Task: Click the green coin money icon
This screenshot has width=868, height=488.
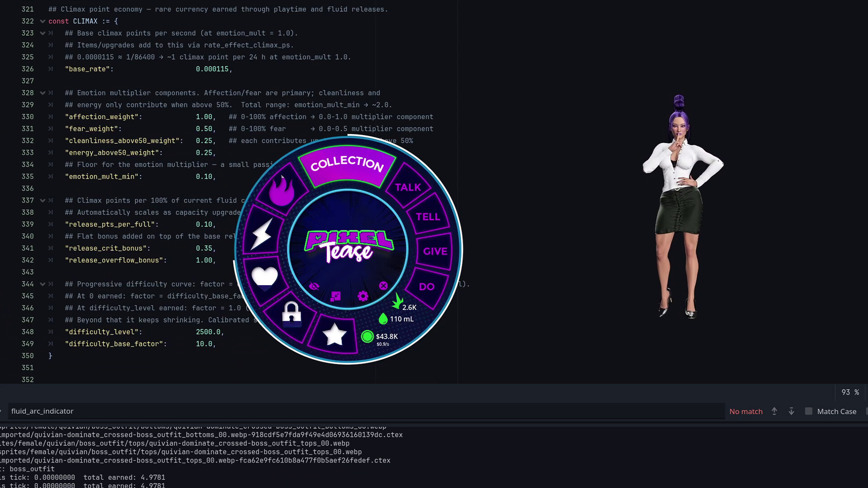Action: [x=368, y=336]
